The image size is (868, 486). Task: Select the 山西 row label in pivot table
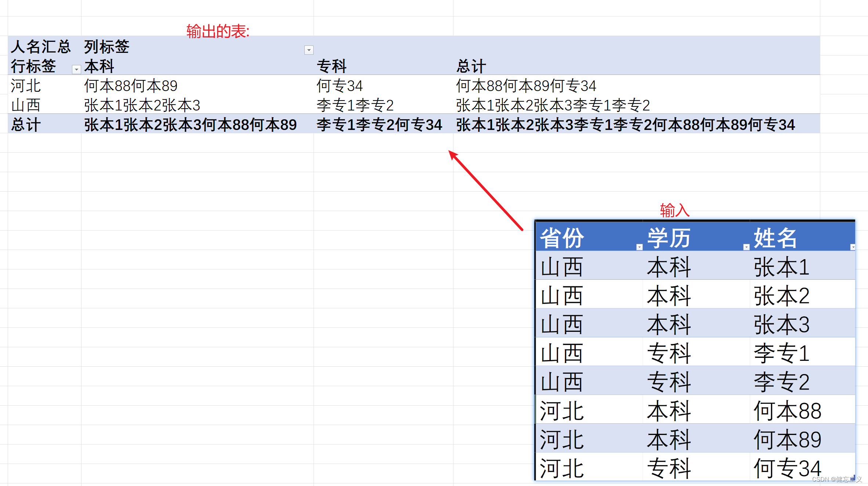pyautogui.click(x=25, y=105)
